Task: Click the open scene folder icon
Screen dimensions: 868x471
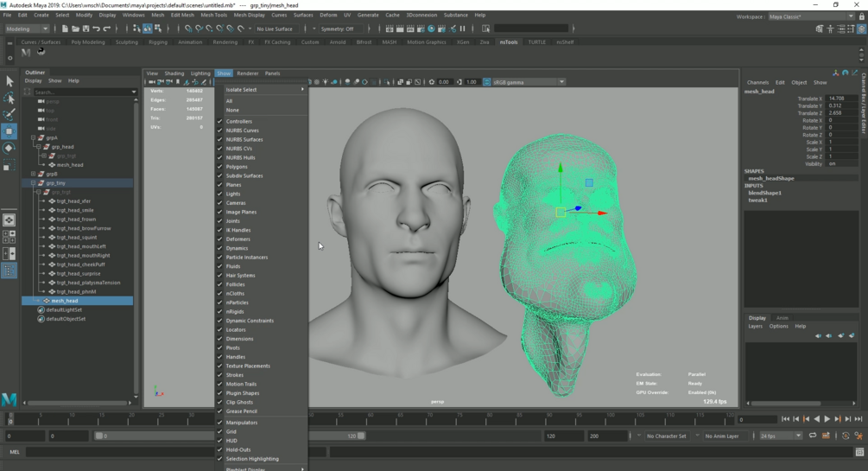Action: (75, 29)
